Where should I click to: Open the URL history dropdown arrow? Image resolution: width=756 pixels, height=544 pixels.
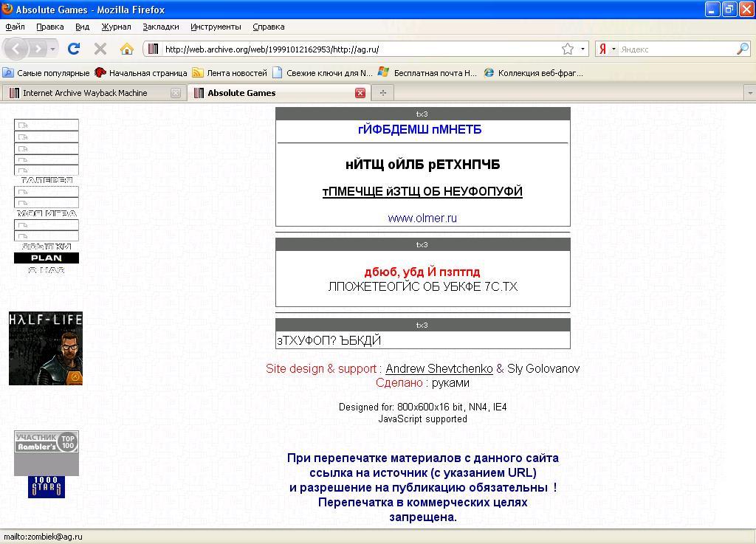point(583,49)
